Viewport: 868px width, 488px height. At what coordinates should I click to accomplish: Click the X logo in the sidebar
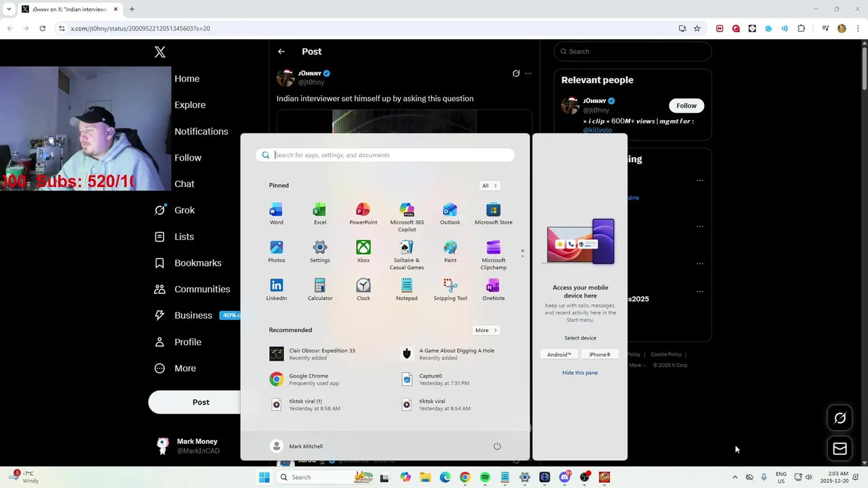160,52
